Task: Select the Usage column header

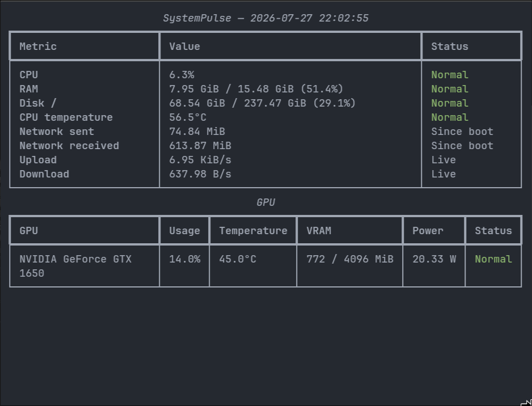Action: point(184,231)
